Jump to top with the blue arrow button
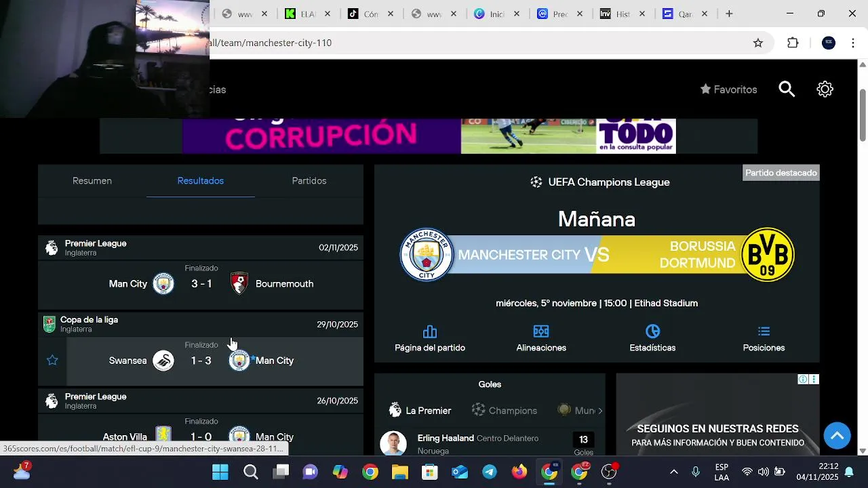 837,435
